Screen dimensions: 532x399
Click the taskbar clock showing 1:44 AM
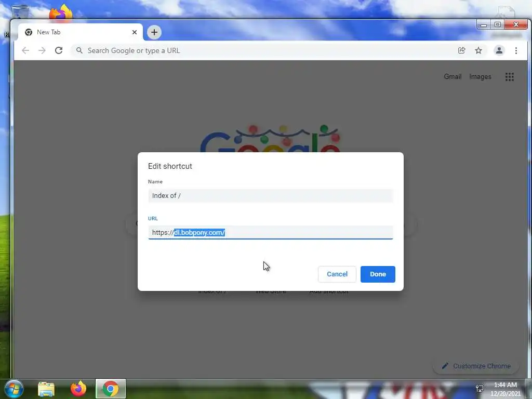pos(505,389)
